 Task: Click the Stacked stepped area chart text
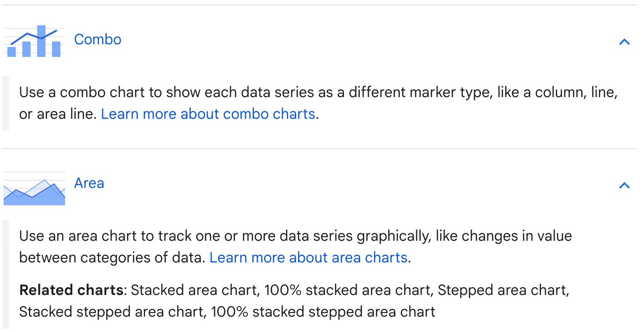click(112, 312)
